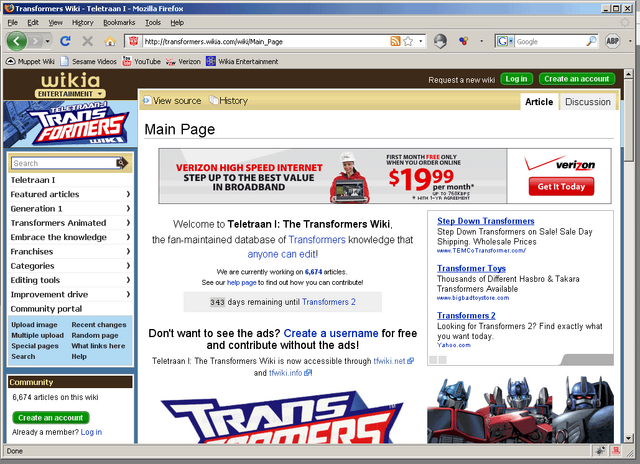Click the Teletraan-1 Transformers wiki logo
This screenshot has height=464, width=640.
click(70, 124)
